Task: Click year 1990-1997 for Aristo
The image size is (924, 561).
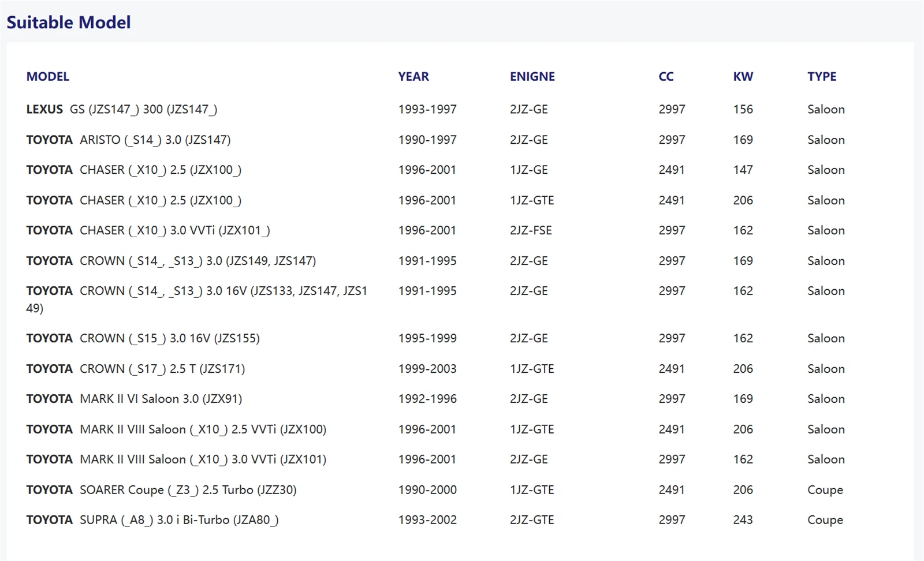Action: pyautogui.click(x=427, y=140)
